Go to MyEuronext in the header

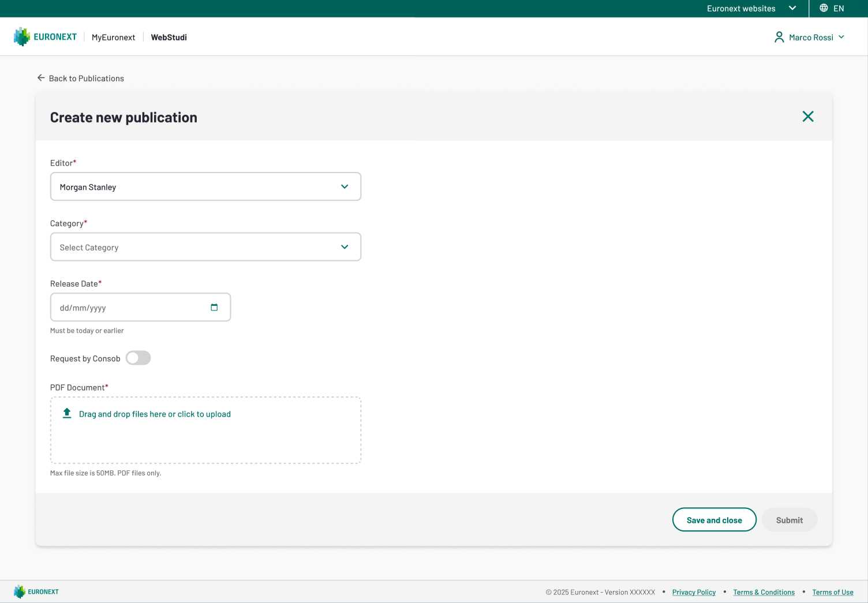(113, 38)
